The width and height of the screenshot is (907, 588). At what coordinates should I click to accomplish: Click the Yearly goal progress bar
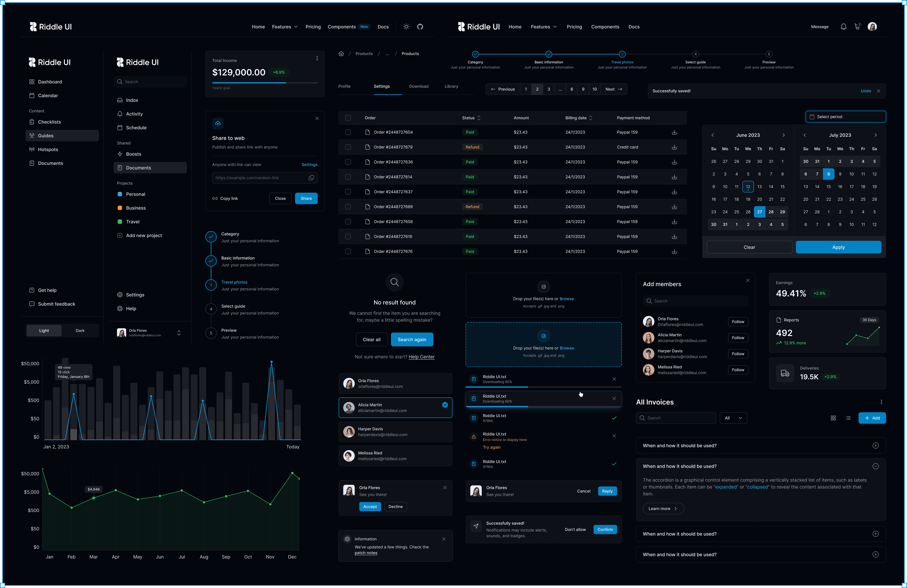[264, 83]
